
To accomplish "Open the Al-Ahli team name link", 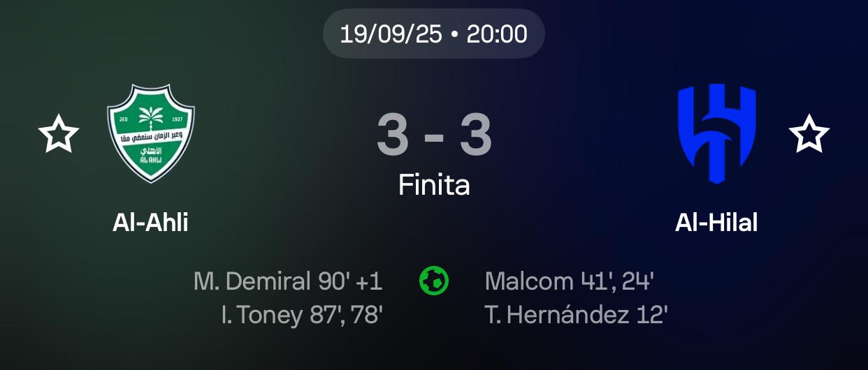I will (x=150, y=223).
